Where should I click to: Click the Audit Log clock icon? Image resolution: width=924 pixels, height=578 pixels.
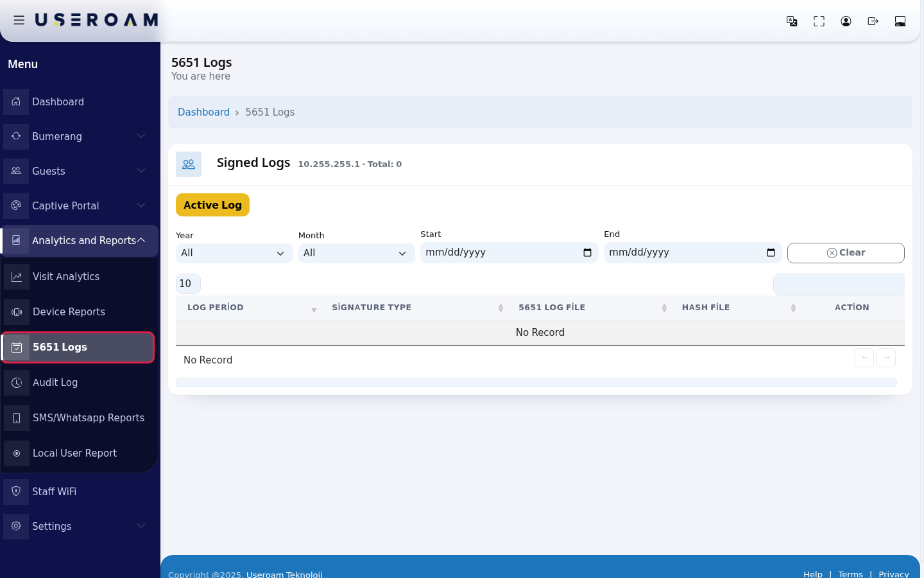17,382
